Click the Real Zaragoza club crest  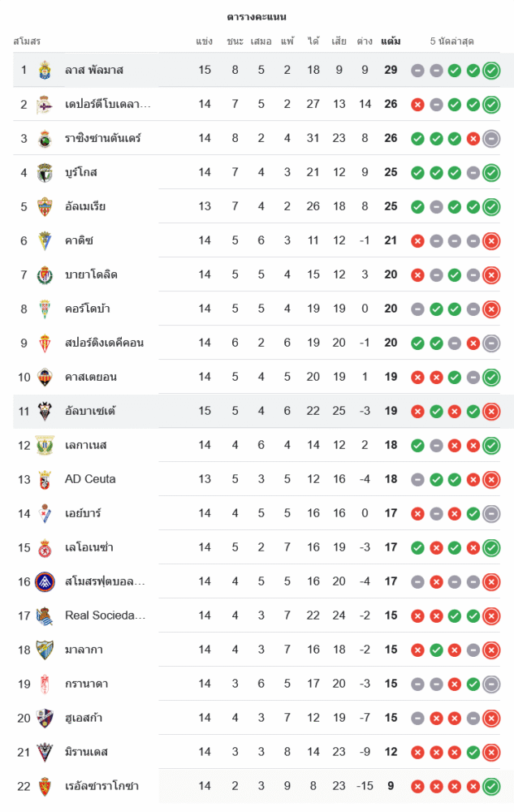pyautogui.click(x=45, y=786)
